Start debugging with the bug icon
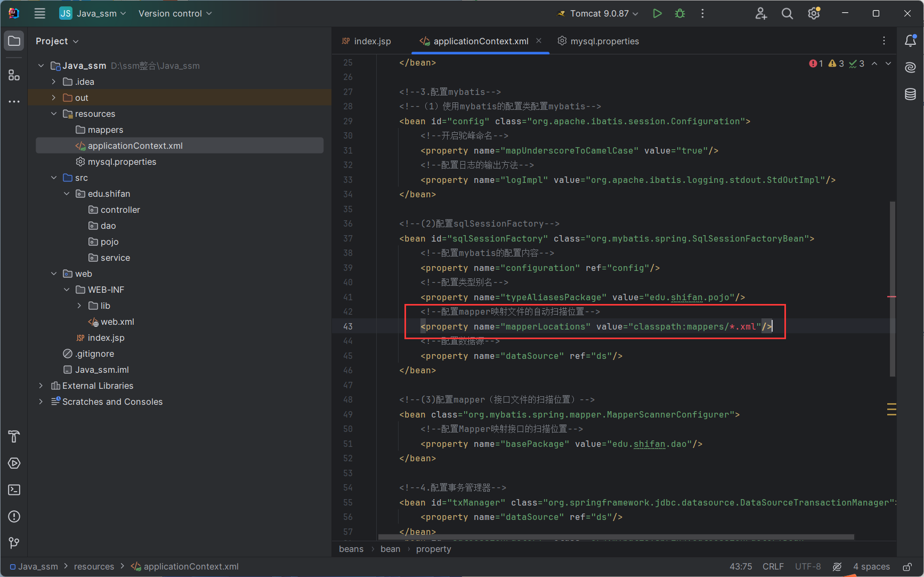Image resolution: width=924 pixels, height=577 pixels. tap(680, 13)
